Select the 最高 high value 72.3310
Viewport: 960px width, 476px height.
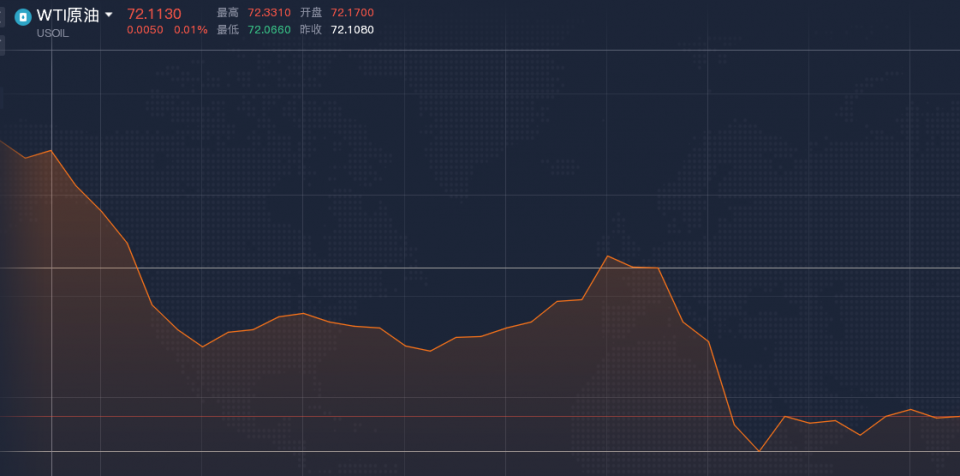point(269,13)
